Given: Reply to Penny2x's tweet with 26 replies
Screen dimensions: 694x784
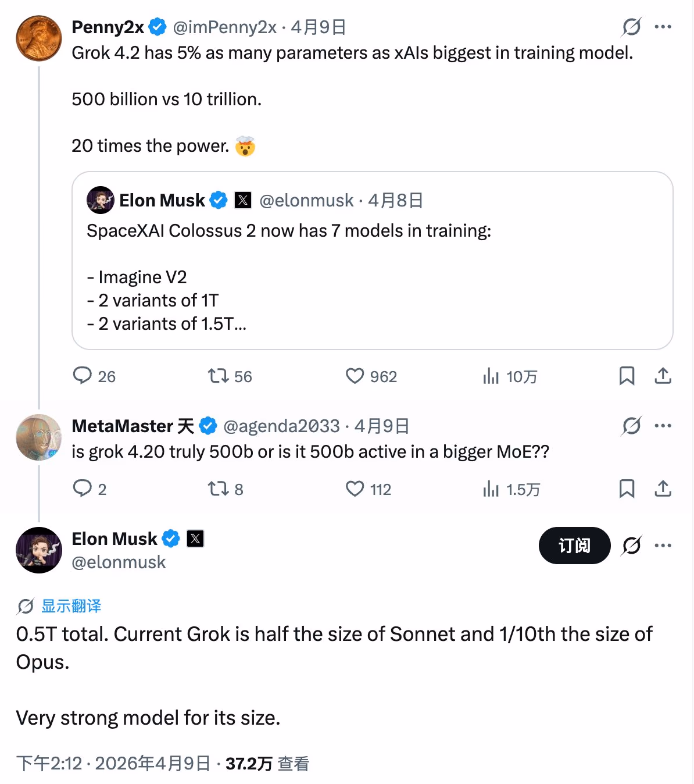Looking at the screenshot, I should click(x=83, y=376).
